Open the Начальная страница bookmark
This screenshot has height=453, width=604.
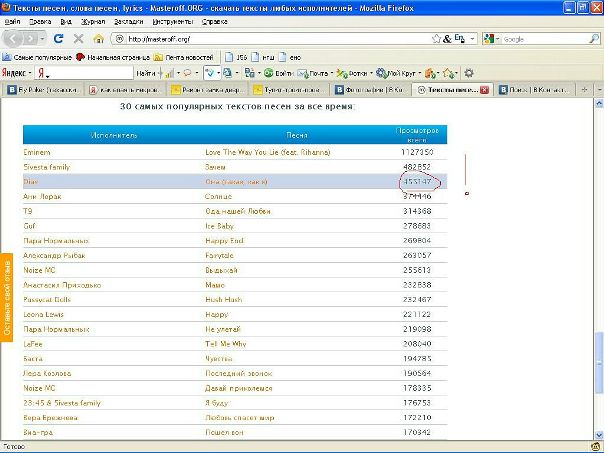(x=113, y=57)
